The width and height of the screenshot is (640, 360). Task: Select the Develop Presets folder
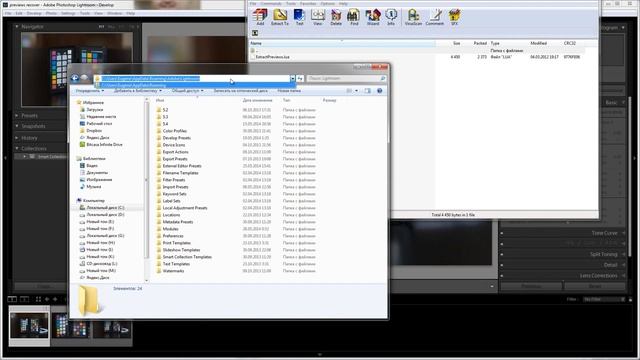tap(177, 138)
